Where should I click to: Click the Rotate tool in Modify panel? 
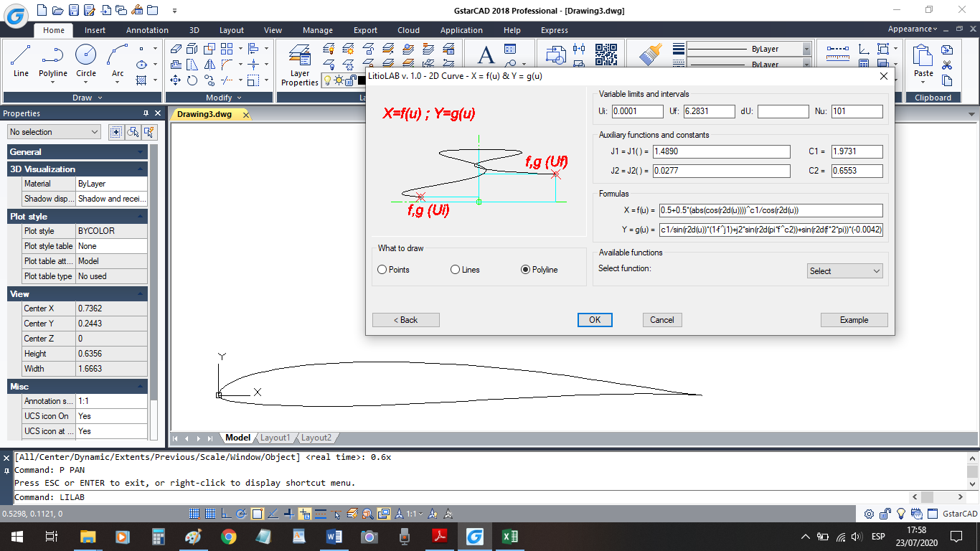[192, 80]
